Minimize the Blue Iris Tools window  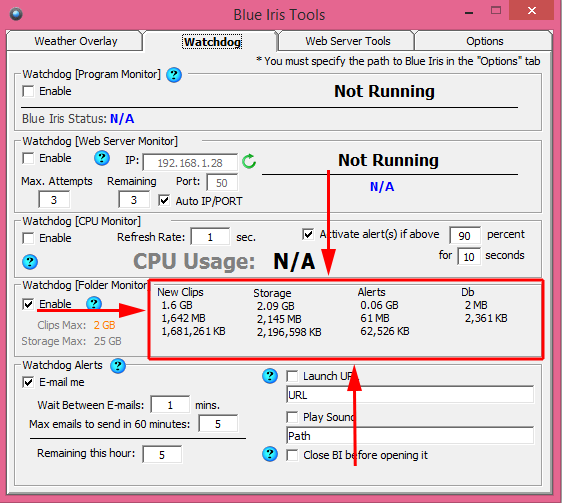point(469,13)
